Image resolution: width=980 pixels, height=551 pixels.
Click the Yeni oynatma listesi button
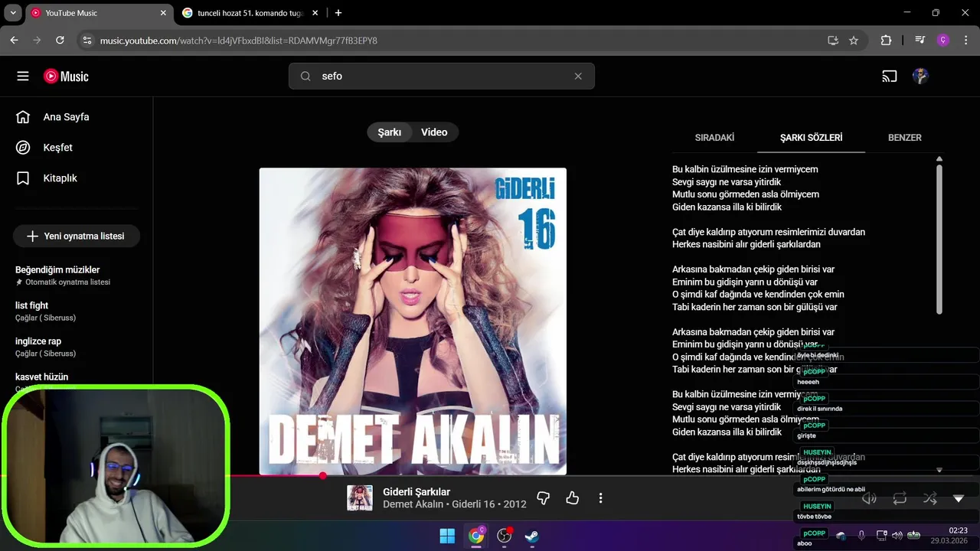pos(77,236)
